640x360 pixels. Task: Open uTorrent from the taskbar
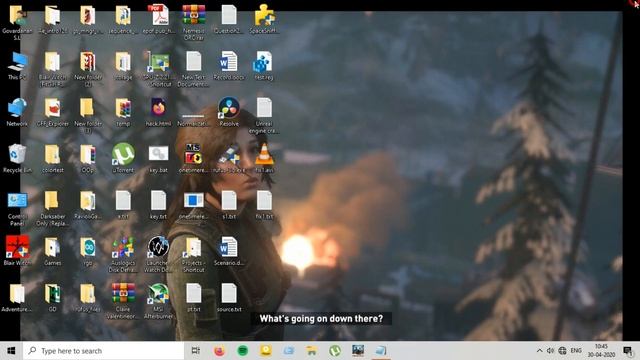point(335,351)
